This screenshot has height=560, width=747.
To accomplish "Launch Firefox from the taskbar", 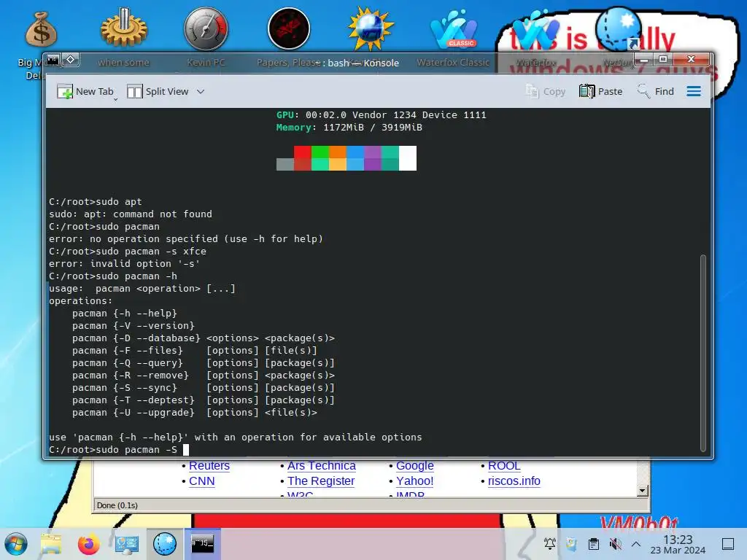I will (88, 544).
